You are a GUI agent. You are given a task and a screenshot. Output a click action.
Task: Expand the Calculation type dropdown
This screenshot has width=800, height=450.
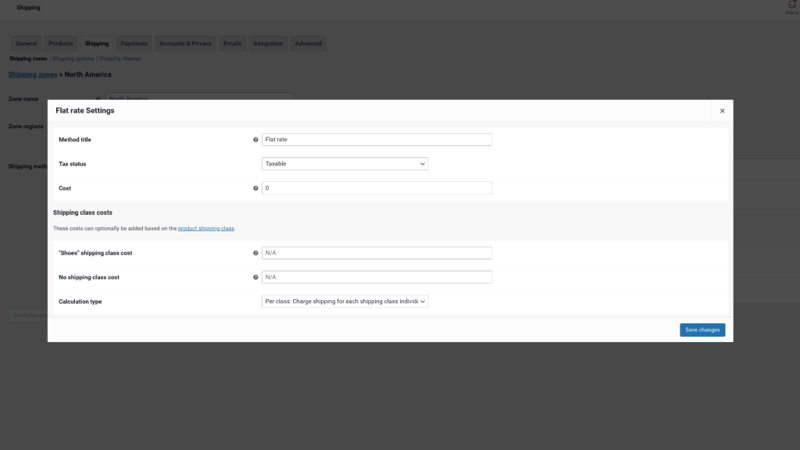pyautogui.click(x=345, y=302)
